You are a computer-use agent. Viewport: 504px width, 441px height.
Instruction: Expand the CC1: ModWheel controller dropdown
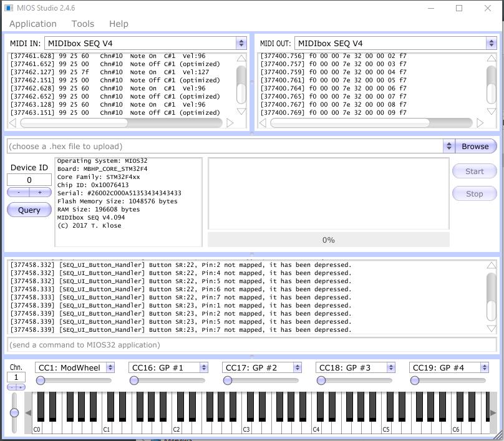110,367
